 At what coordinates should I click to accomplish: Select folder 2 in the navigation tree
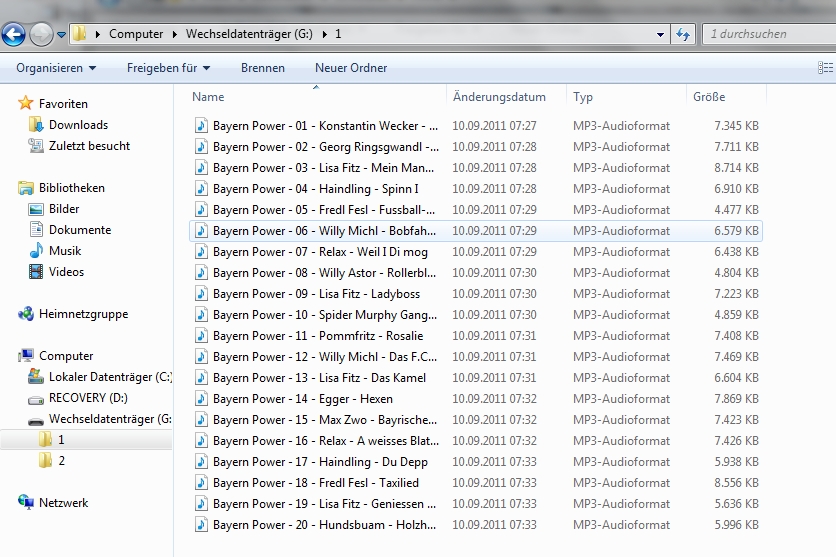(61, 461)
